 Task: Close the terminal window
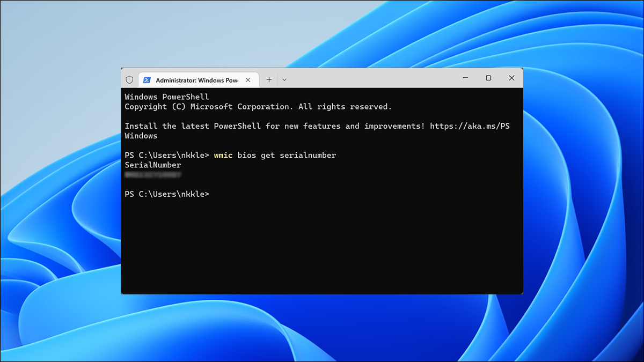coord(511,78)
